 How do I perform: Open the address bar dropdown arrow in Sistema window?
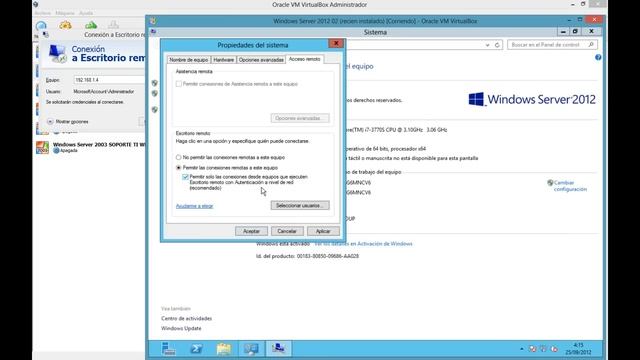tap(487, 45)
